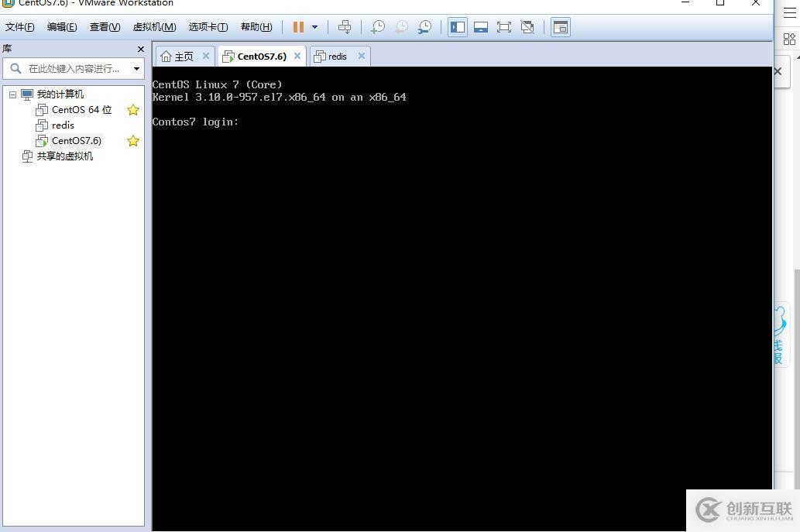Enter full screen mode

[504, 27]
